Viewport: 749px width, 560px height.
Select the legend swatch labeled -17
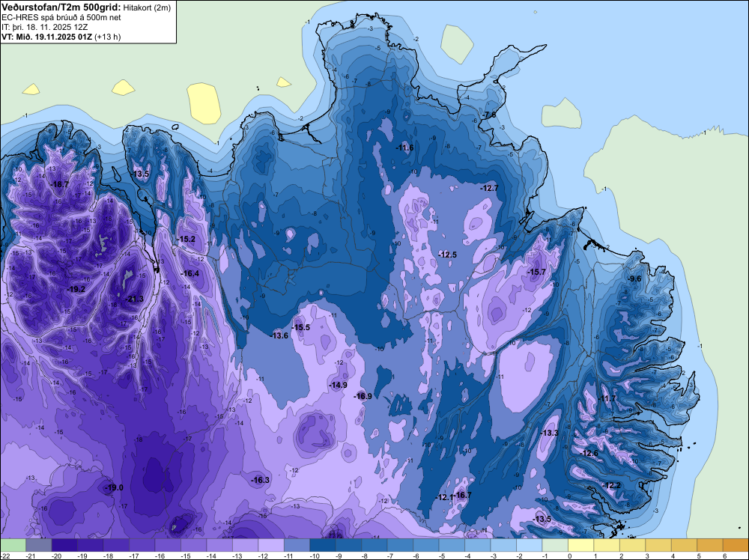142,545
